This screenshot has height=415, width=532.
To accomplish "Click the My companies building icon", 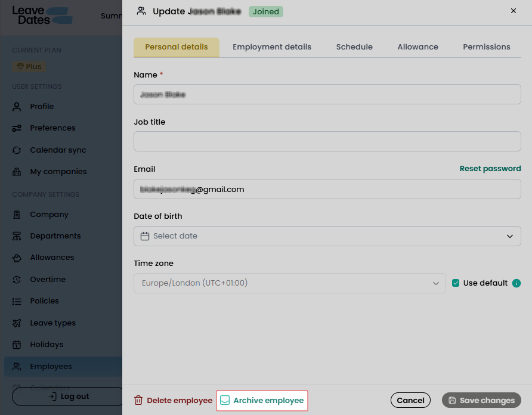I will 17,172.
